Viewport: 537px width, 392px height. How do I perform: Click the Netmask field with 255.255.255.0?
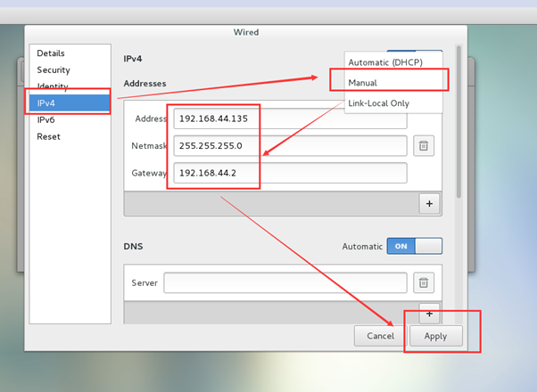[x=290, y=146]
